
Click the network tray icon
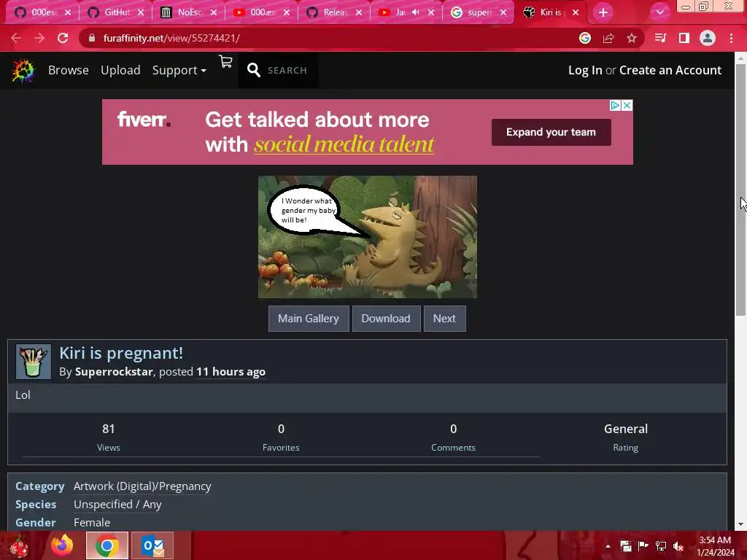click(x=661, y=546)
